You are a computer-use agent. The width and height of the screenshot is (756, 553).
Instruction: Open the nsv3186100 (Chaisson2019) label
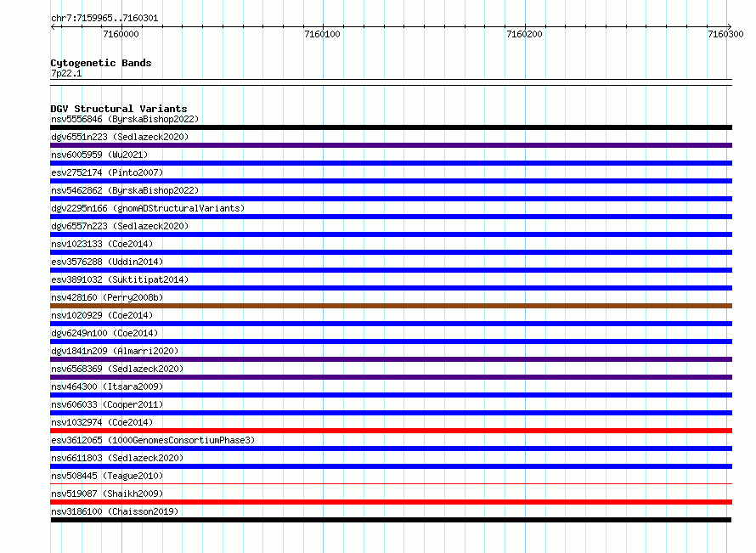coord(115,511)
